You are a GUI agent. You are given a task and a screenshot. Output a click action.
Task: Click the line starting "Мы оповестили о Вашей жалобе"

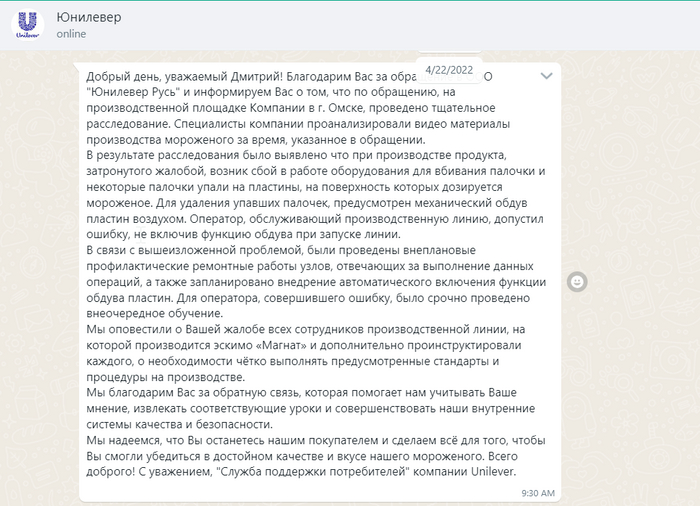305,330
